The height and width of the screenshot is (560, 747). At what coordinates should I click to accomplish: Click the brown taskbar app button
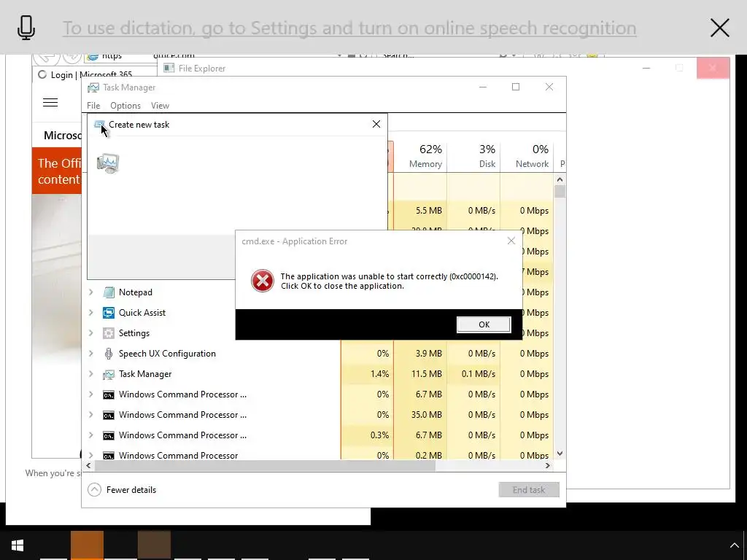[154, 545]
